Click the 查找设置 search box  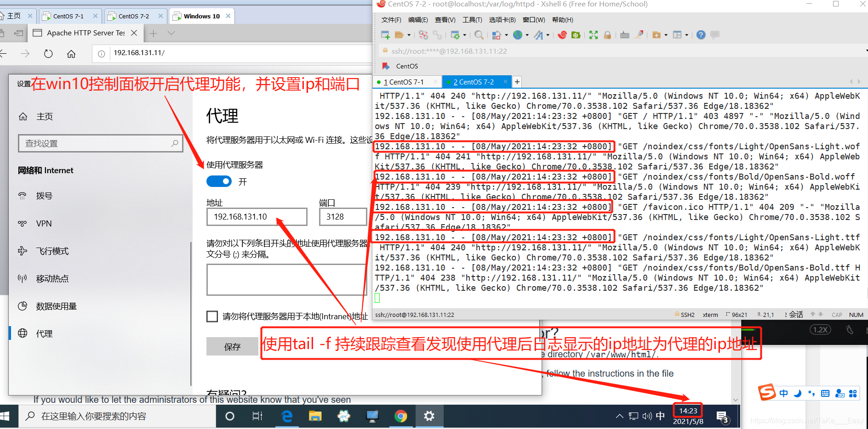coord(101,143)
